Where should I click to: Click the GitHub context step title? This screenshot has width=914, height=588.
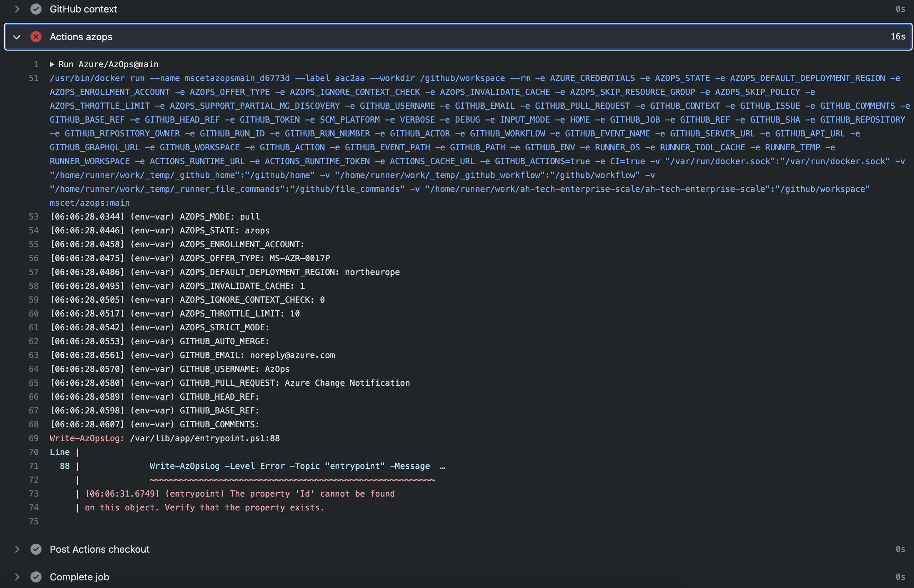coord(83,9)
